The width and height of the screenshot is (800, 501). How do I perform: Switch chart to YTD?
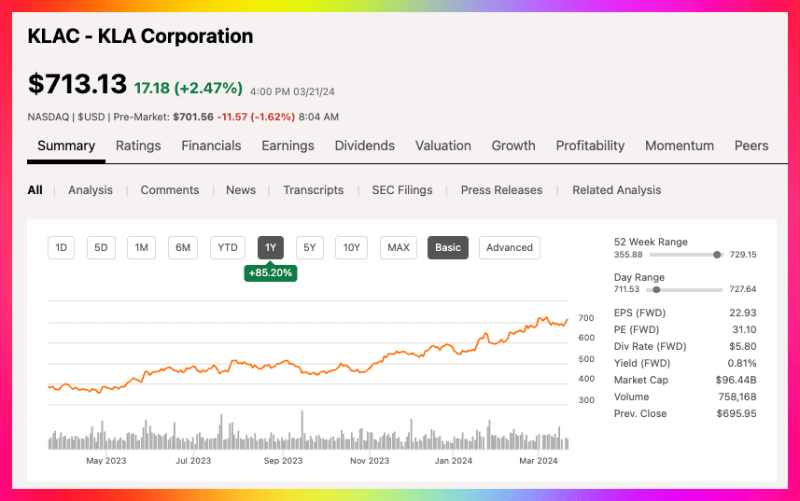(x=228, y=247)
